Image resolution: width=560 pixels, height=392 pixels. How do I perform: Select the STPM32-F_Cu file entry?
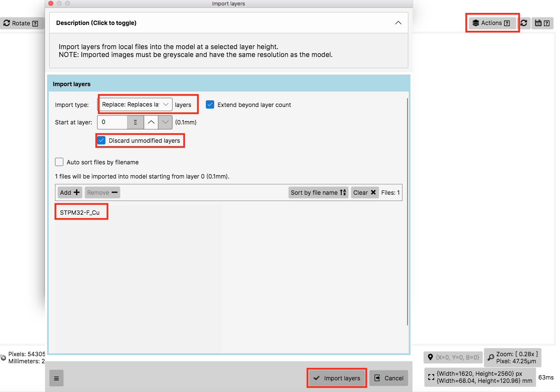pos(80,213)
